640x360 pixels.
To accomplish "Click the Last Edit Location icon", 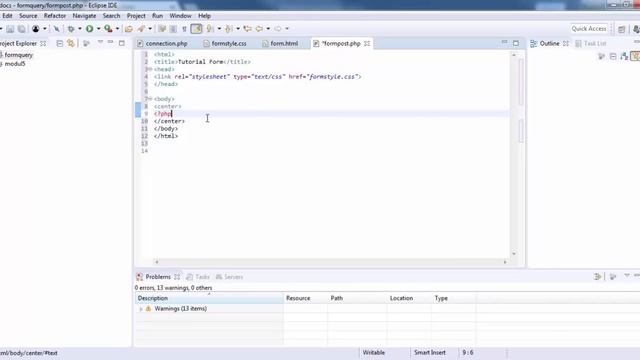I will (x=247, y=29).
